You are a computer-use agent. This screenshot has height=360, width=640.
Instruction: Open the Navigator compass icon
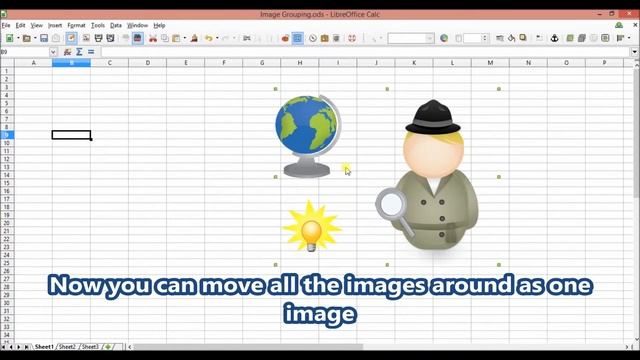[313, 38]
